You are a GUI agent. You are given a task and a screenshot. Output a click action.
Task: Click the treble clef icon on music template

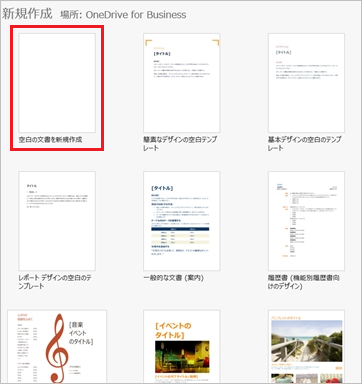pos(57,348)
